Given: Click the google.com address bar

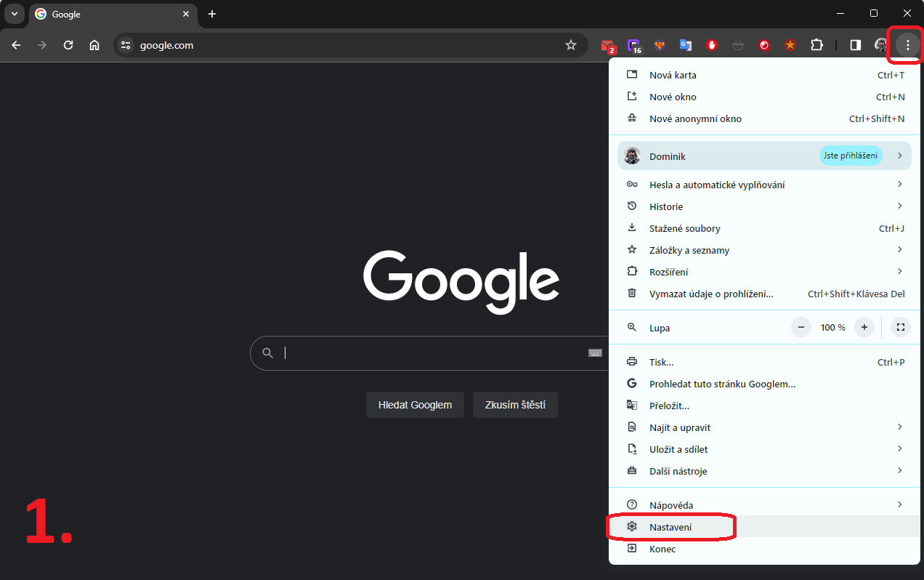Looking at the screenshot, I should 349,45.
